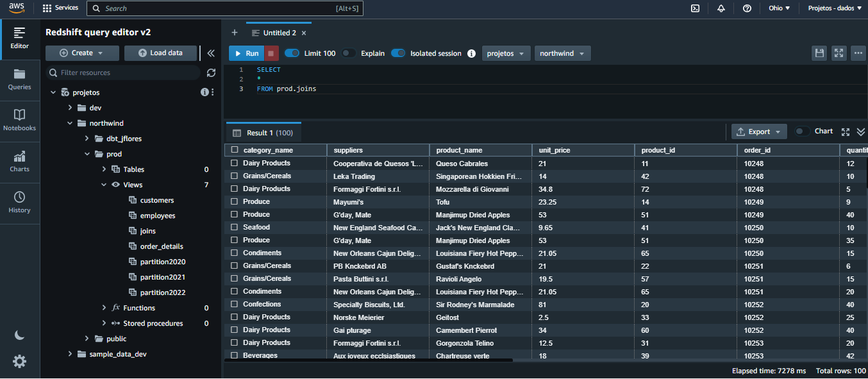Image resolution: width=868 pixels, height=379 pixels.
Task: Expand Tables under the prod schema
Action: click(104, 169)
